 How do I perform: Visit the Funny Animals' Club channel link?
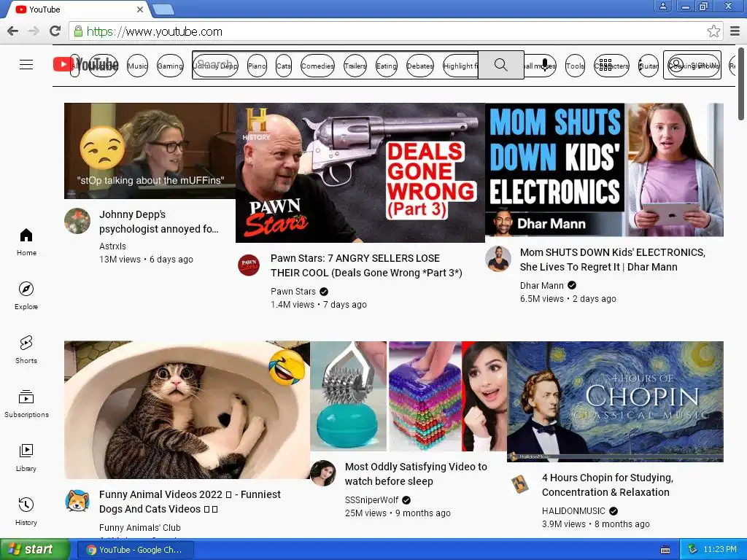click(140, 528)
